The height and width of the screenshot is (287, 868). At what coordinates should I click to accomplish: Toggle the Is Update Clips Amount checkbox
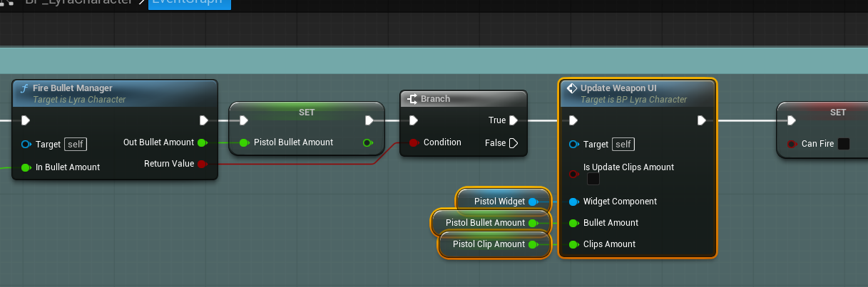(593, 179)
